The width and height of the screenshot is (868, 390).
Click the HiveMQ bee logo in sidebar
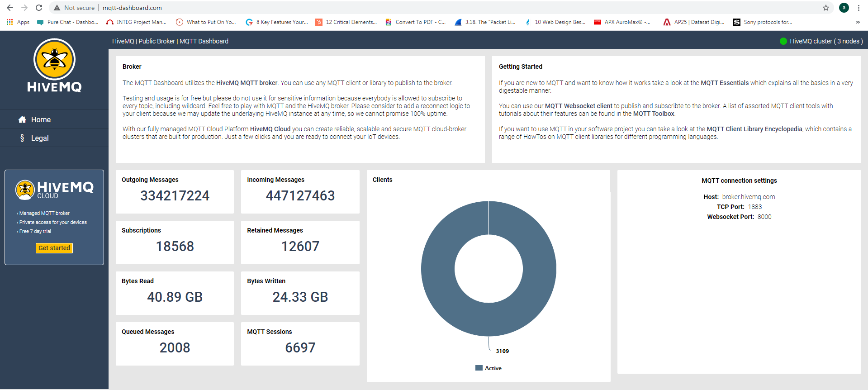tap(54, 59)
